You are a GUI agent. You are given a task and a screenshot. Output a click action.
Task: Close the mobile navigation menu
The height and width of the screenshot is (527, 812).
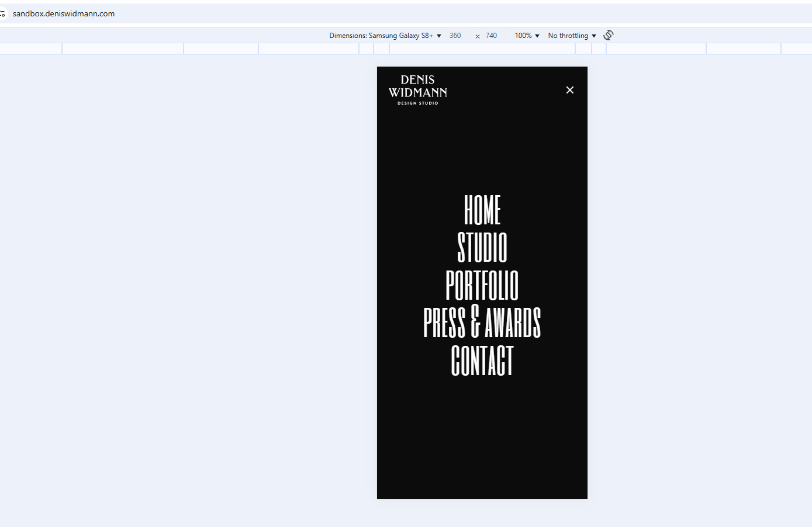[x=570, y=90]
